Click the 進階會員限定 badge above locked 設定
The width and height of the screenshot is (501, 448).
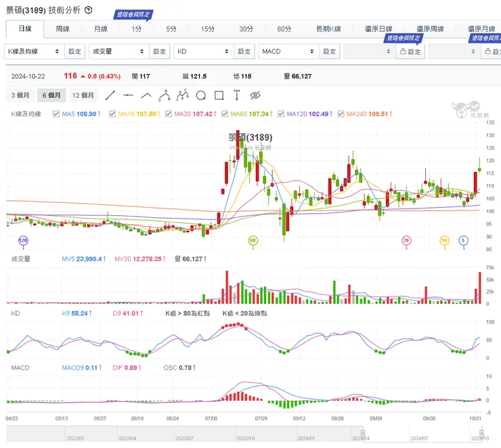pyautogui.click(x=404, y=38)
